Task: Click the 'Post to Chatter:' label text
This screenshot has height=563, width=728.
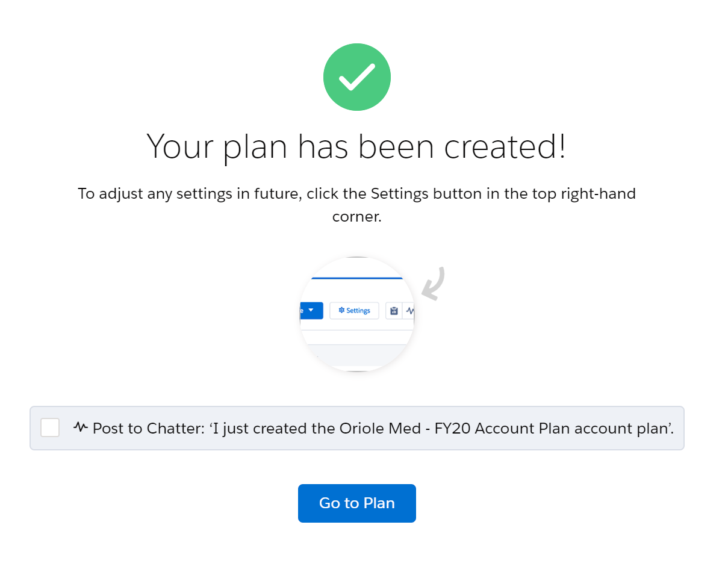Action: point(148,428)
